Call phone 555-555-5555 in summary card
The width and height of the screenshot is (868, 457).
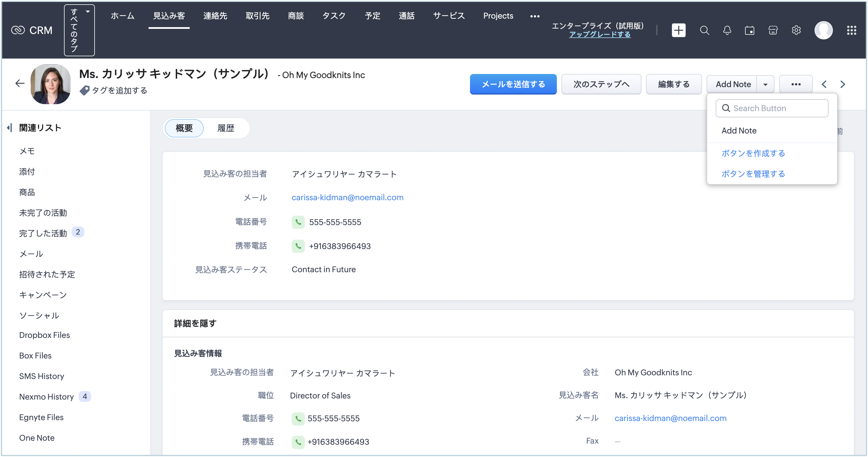(x=298, y=222)
